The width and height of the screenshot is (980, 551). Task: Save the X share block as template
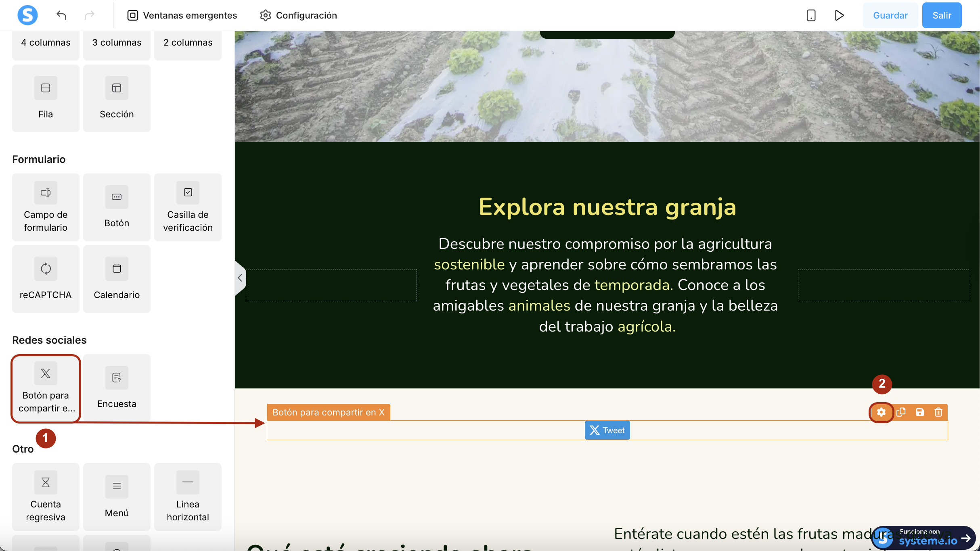coord(919,412)
